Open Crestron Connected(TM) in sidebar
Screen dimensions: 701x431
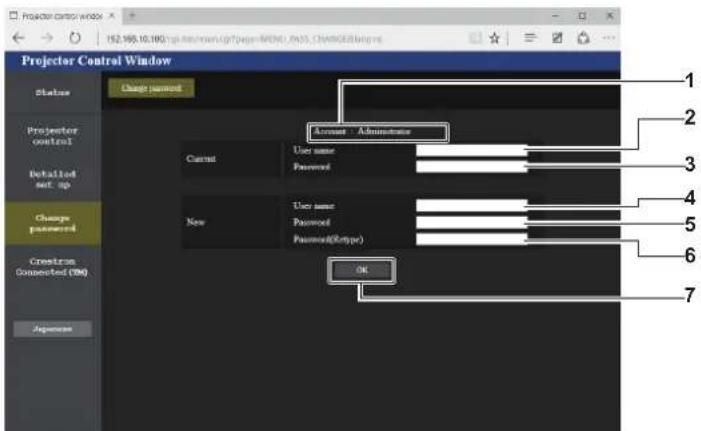tap(53, 266)
